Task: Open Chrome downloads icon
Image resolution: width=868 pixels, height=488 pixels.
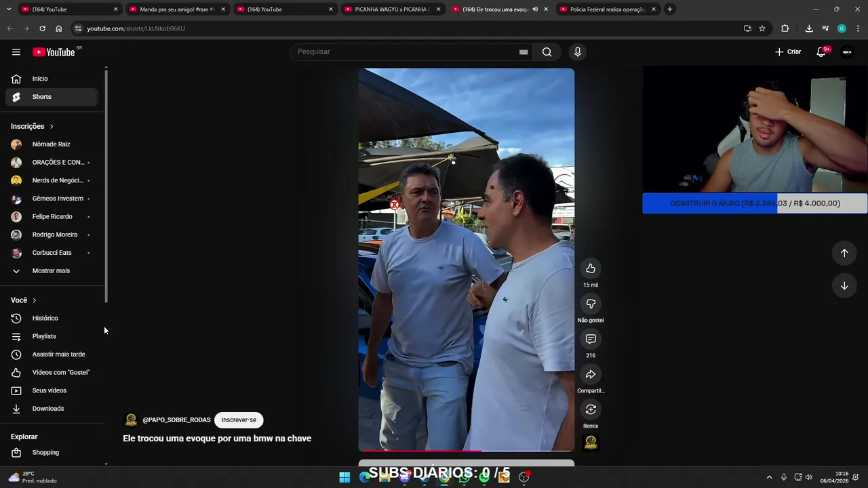Action: 809,28
